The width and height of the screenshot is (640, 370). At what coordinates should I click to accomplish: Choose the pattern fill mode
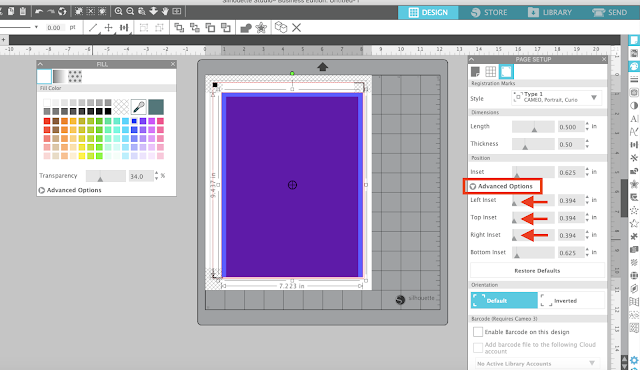[75, 76]
